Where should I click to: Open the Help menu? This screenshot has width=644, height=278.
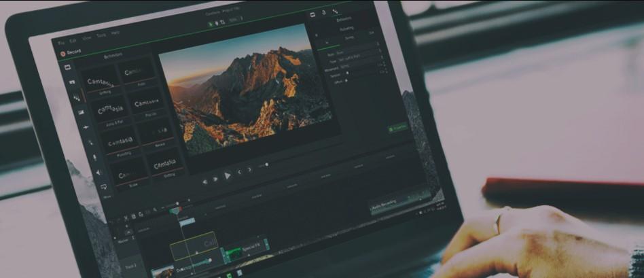point(115,33)
